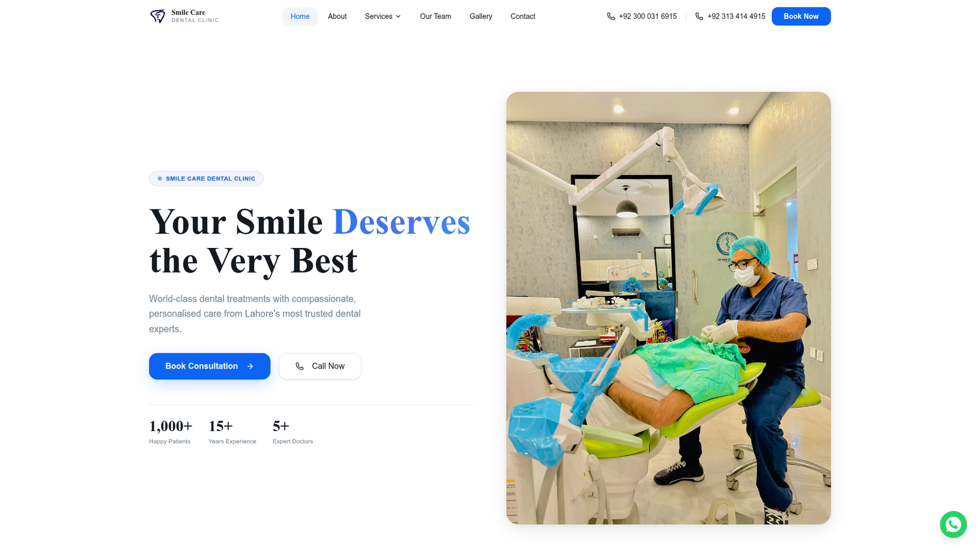Image resolution: width=980 pixels, height=551 pixels.
Task: Click the Smile Care tooth logo icon
Action: coord(157,17)
